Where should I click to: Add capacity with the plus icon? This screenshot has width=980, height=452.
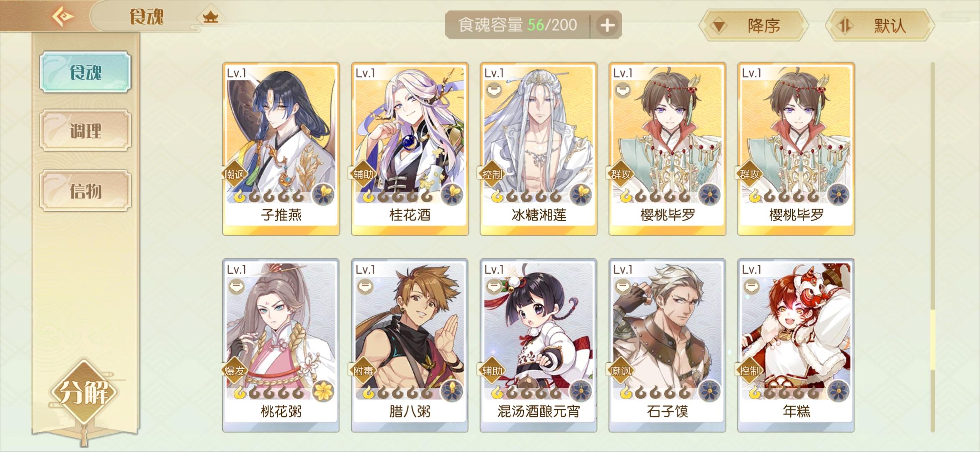(607, 26)
